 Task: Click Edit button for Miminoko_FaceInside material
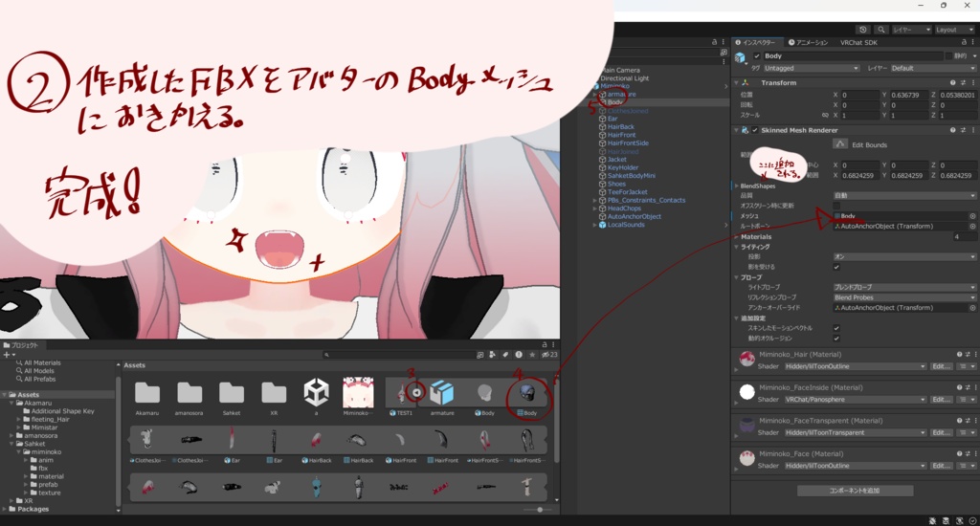(x=941, y=399)
